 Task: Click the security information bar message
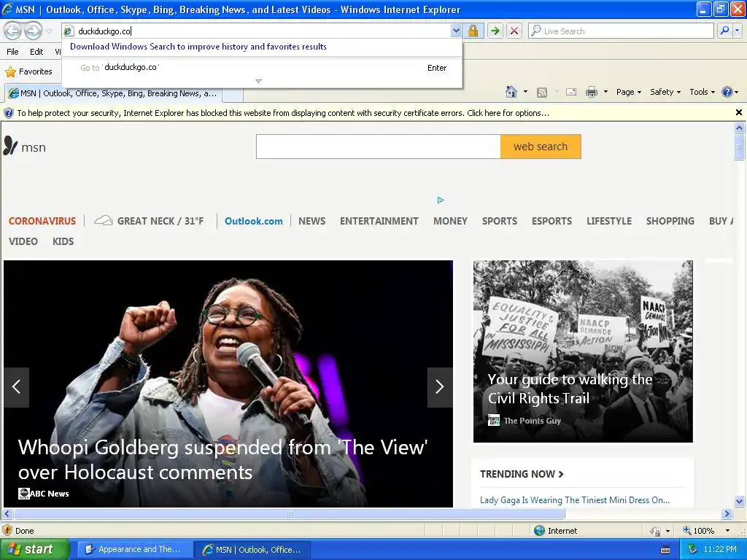(x=283, y=113)
